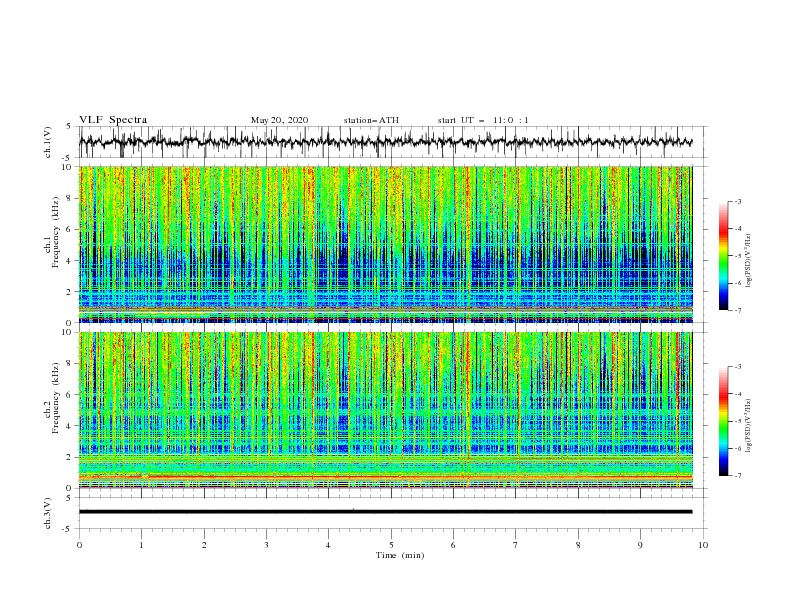Click time axis tick label "2"
Viewport: 792px width, 612px height.
tap(204, 545)
